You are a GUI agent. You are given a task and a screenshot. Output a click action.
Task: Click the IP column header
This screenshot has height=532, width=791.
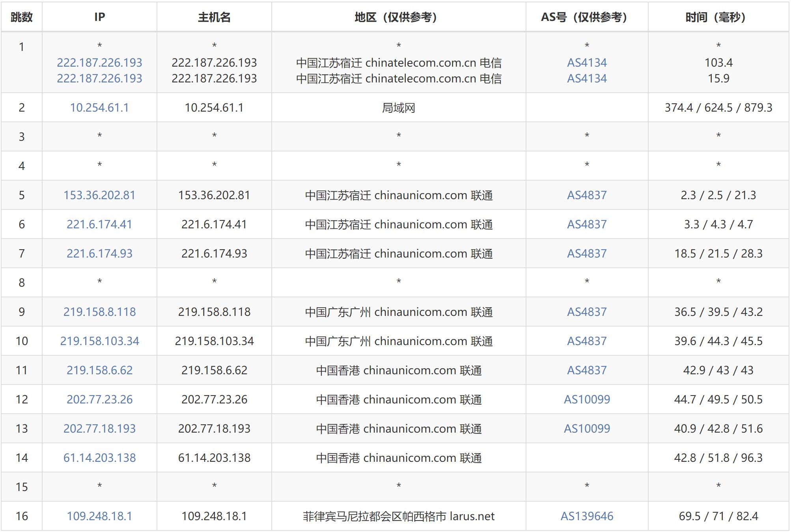pos(99,17)
